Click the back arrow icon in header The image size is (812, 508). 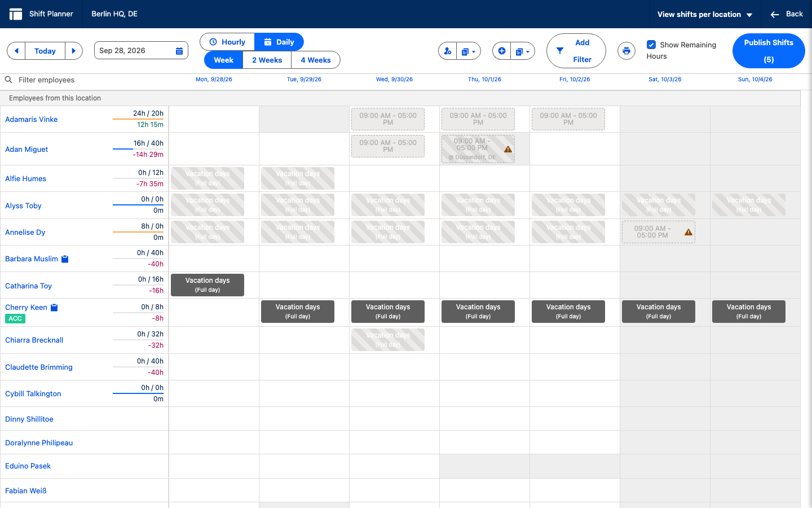(775, 15)
